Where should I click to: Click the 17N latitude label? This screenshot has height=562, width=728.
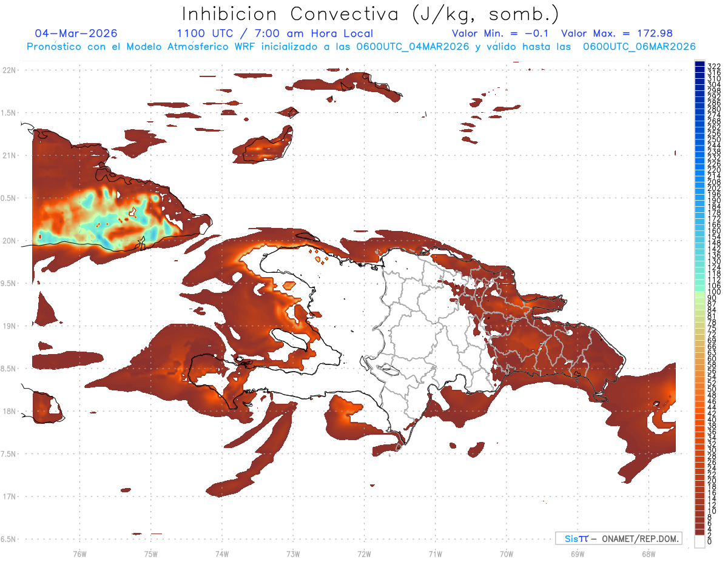(x=10, y=497)
